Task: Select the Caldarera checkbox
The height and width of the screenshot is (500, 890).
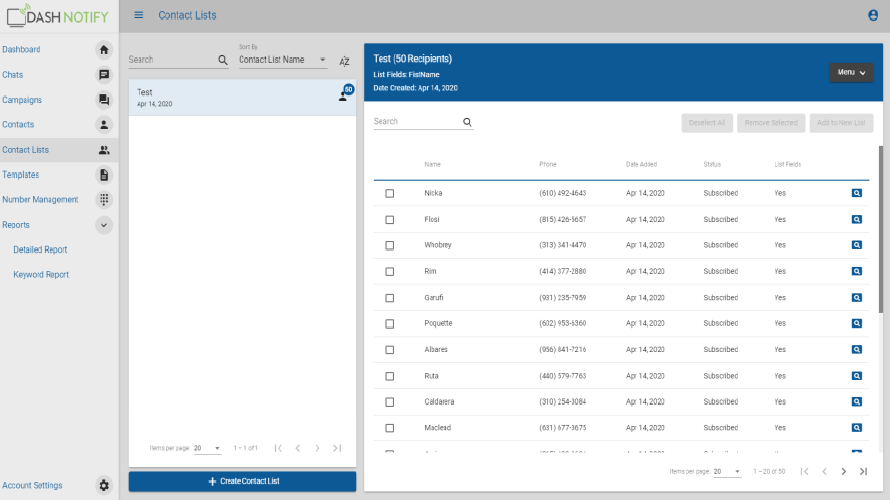Action: (389, 402)
